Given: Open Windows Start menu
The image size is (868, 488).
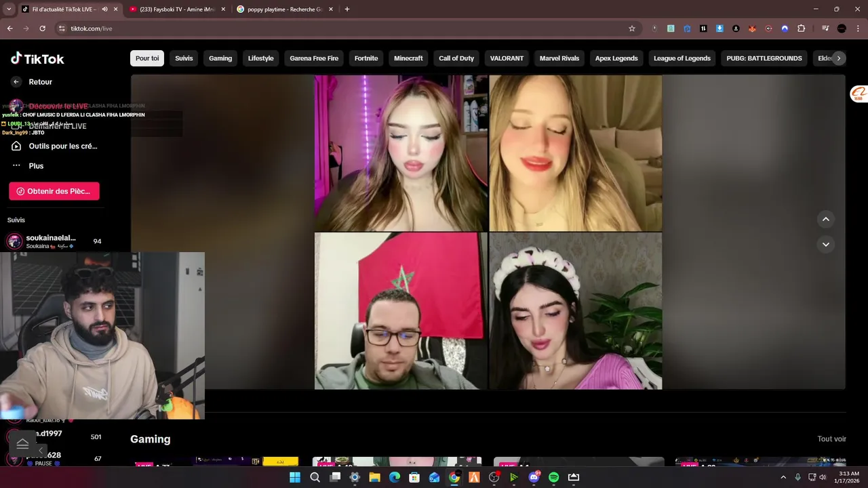Looking at the screenshot, I should (x=295, y=477).
